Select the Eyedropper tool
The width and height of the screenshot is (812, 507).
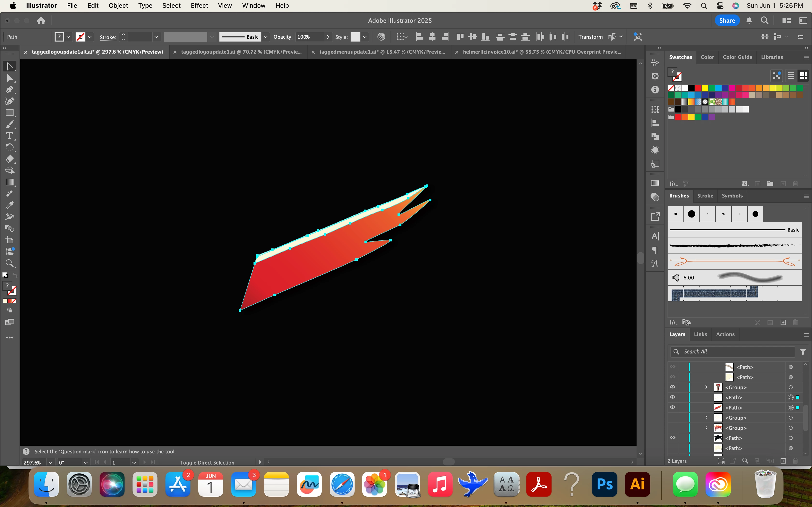coord(9,205)
